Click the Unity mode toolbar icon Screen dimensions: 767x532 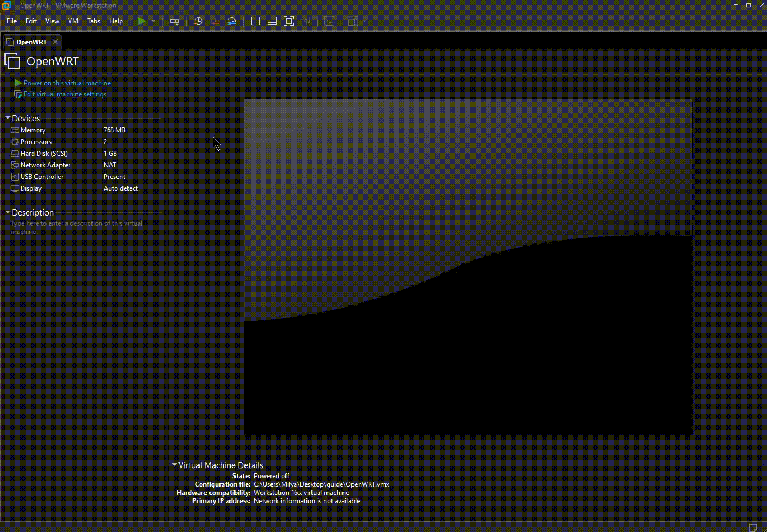(x=305, y=21)
